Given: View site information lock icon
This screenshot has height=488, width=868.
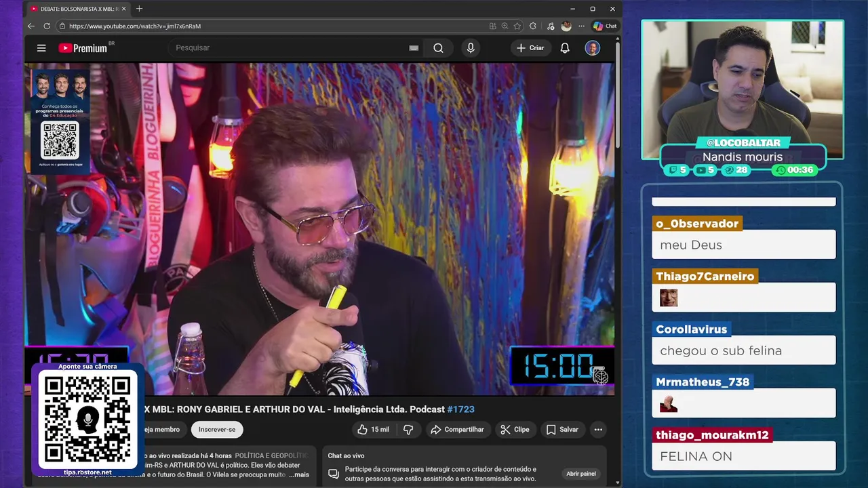Looking at the screenshot, I should (x=62, y=26).
